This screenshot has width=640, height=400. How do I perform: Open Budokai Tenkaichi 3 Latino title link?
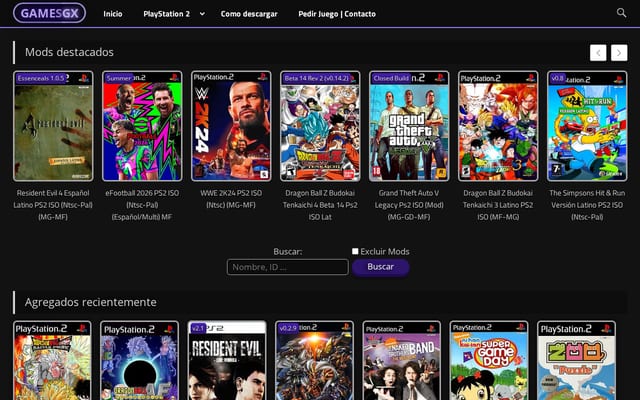[x=498, y=205]
